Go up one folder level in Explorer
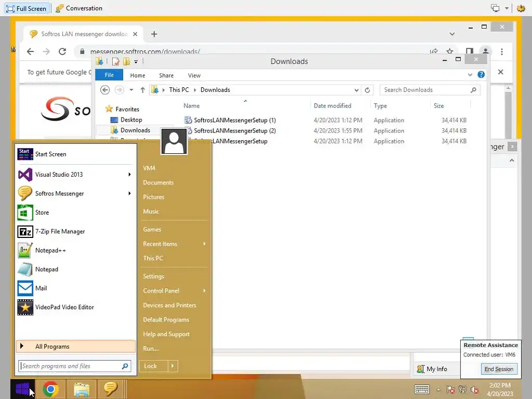This screenshot has height=399, width=532. [x=142, y=90]
